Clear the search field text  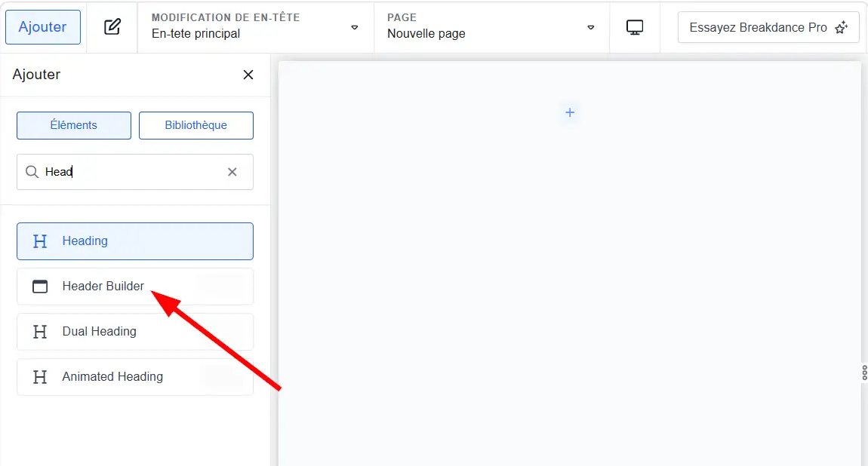click(x=232, y=172)
